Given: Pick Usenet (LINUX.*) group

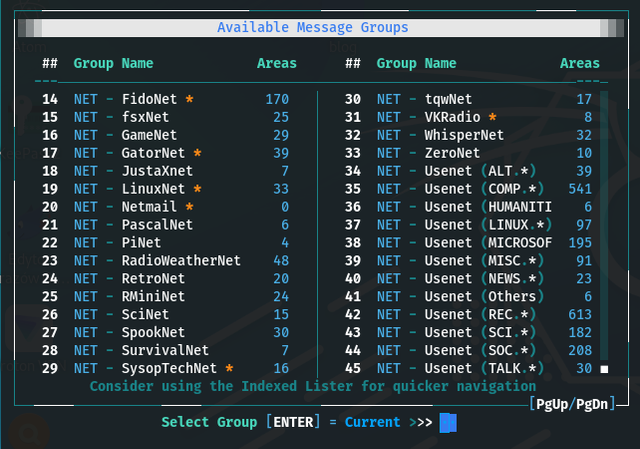Looking at the screenshot, I should pos(469,225).
